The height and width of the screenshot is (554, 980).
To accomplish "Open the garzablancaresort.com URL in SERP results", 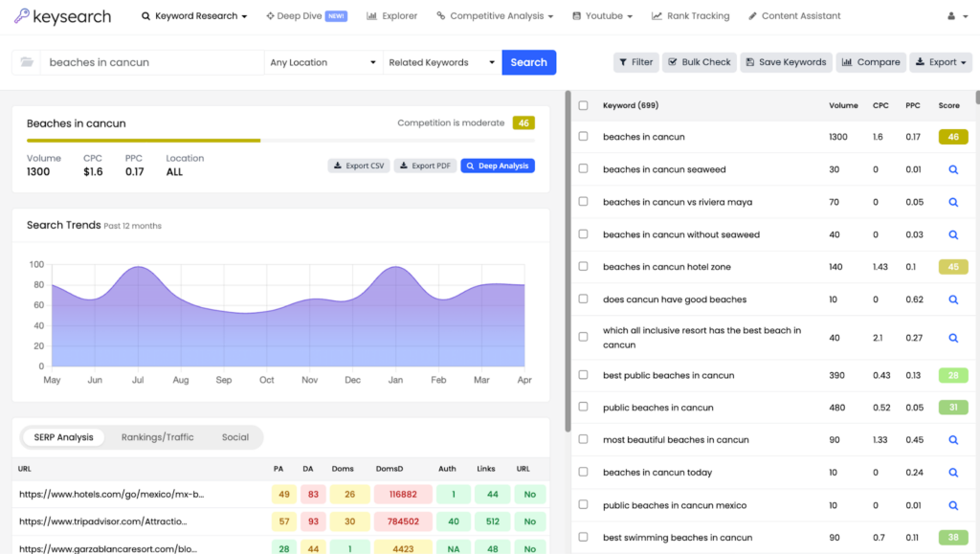I will [107, 549].
